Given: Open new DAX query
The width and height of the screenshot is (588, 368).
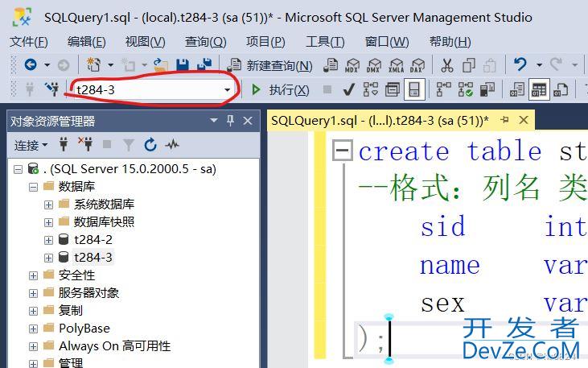Looking at the screenshot, I should (417, 65).
